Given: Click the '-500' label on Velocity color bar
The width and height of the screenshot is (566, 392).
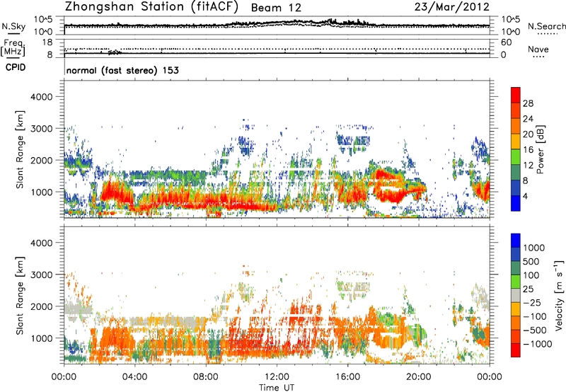Looking at the screenshot, I should [x=534, y=330].
